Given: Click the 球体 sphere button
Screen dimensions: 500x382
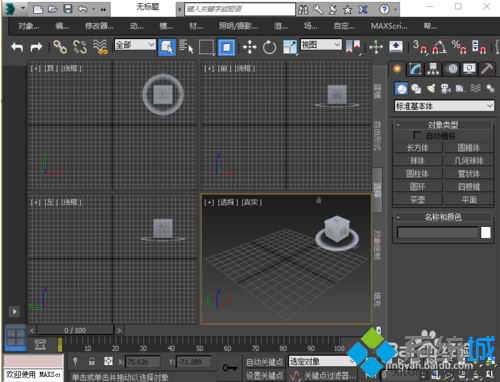Looking at the screenshot, I should (418, 161).
